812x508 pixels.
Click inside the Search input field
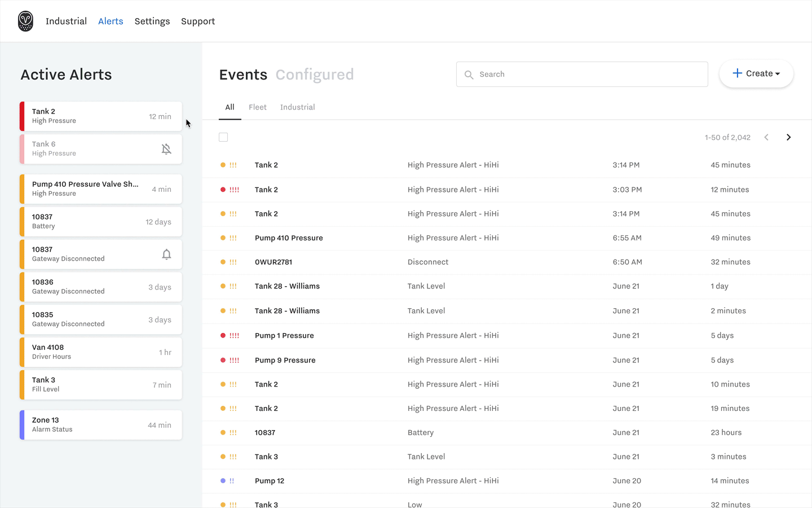pyautogui.click(x=564, y=74)
